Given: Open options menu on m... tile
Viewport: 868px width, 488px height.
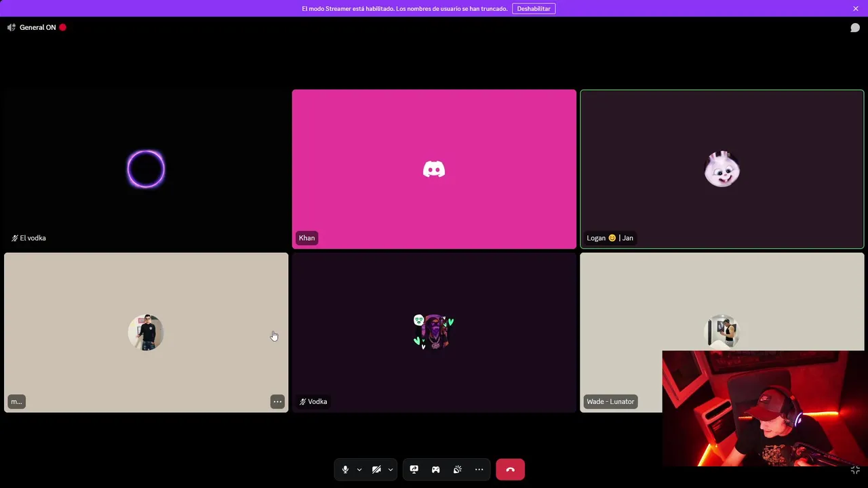Looking at the screenshot, I should coord(277,402).
